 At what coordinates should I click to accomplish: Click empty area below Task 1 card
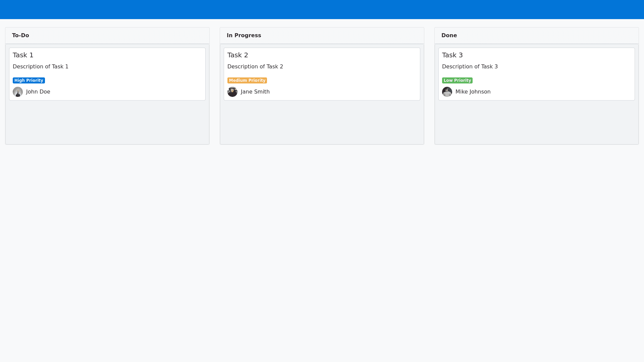[107, 122]
